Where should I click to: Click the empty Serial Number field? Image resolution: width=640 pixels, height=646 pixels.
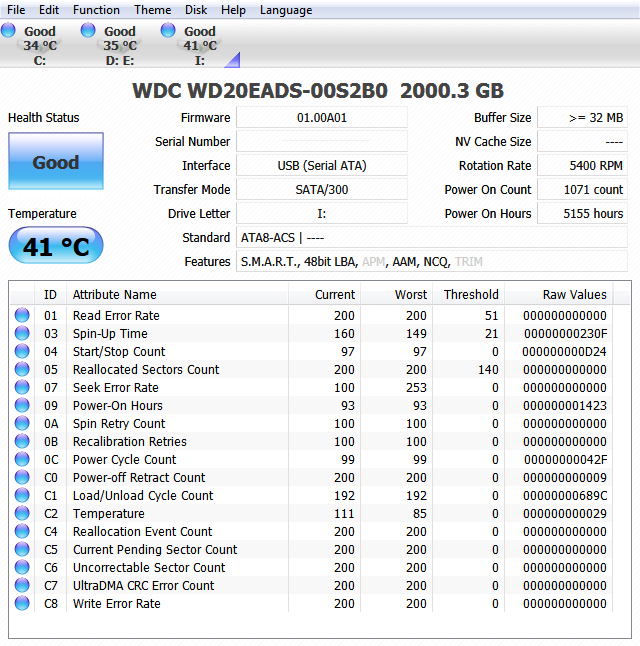321,142
